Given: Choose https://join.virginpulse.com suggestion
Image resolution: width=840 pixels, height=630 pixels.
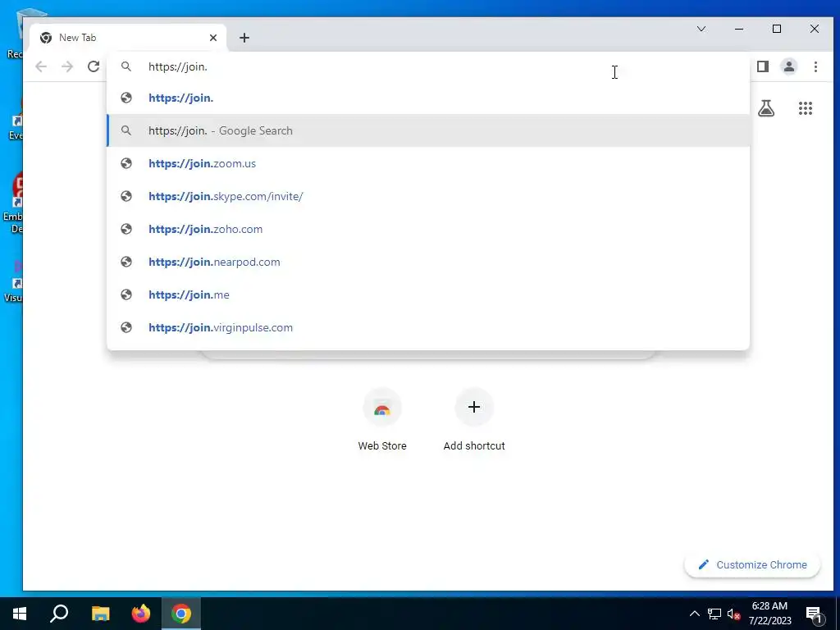Looking at the screenshot, I should coord(428,327).
